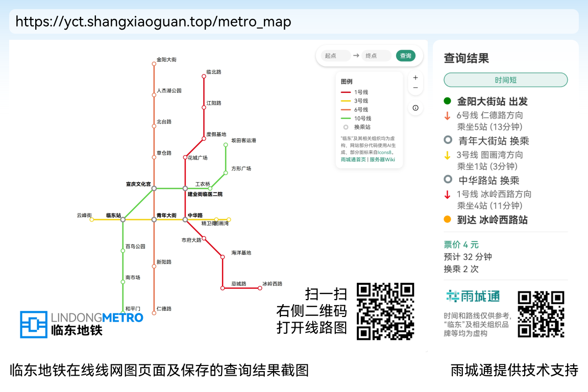Select 南市场 station node

[122, 282]
